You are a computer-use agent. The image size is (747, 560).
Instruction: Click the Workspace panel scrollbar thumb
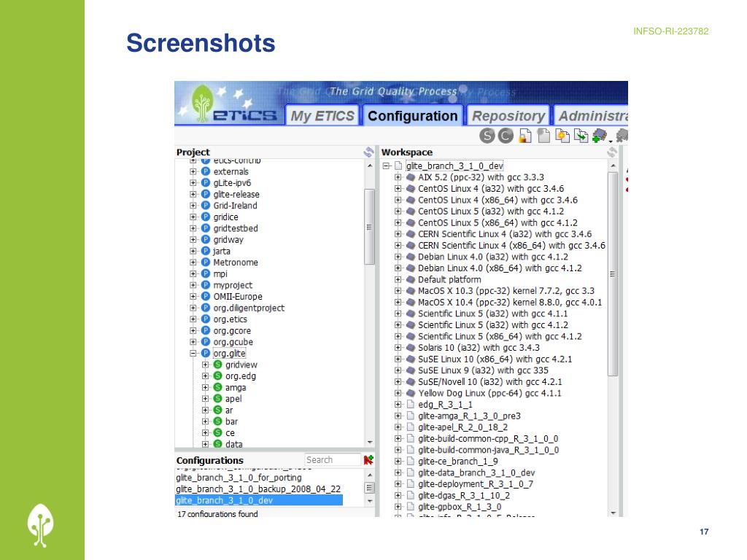[613, 274]
